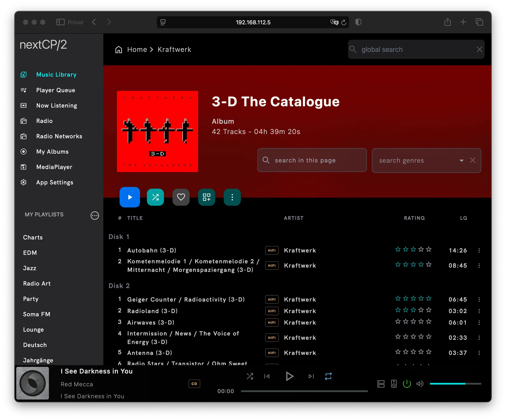Select track Geiger Counter / Radioactivity (3-D)
The image size is (506, 420).
click(x=186, y=299)
